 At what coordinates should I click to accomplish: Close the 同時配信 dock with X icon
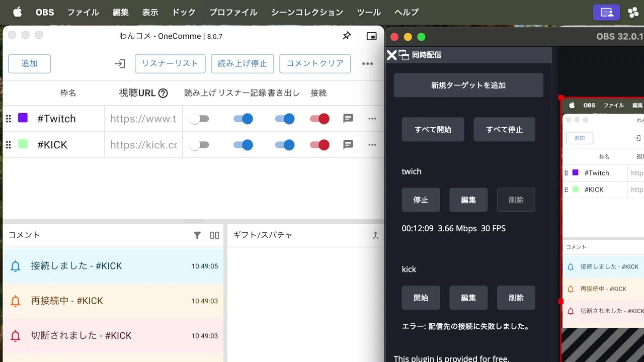[391, 55]
